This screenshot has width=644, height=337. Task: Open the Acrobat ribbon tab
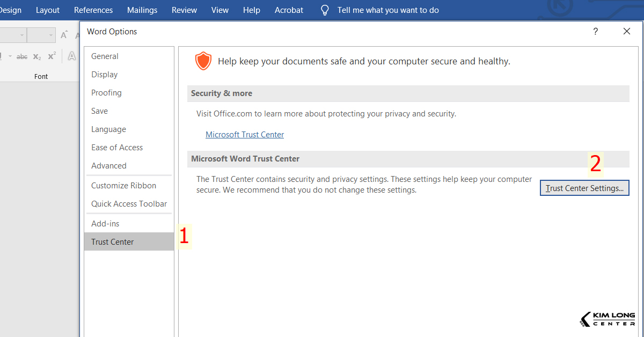(x=289, y=10)
